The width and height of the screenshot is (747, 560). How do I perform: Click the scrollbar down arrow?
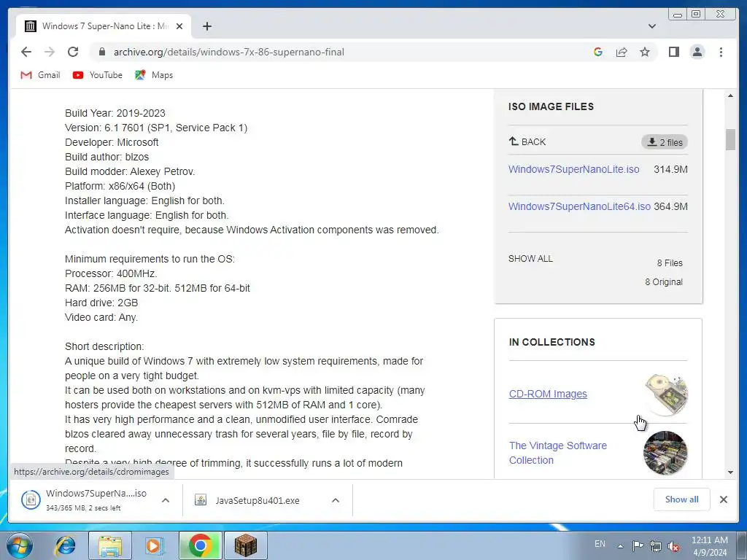(x=730, y=472)
